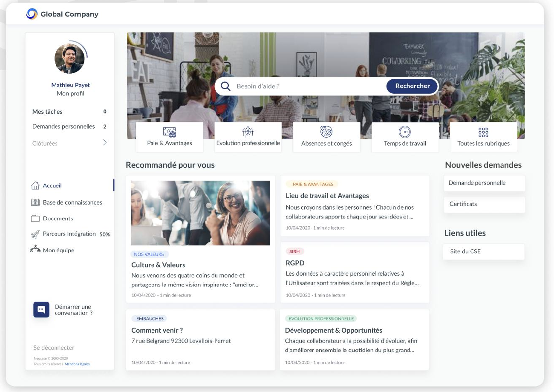Click the Base de connaissances book icon
Viewport: 554px width, 392px height.
(35, 202)
